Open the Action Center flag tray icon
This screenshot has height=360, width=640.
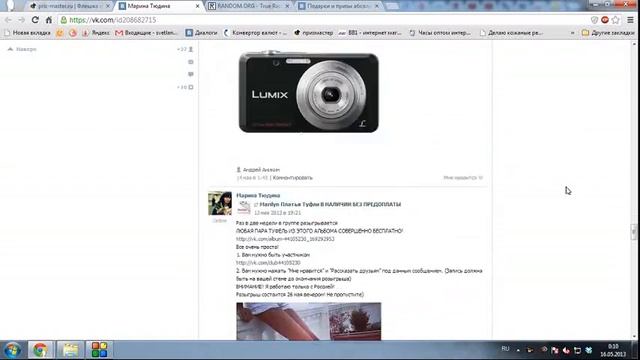coord(554,350)
